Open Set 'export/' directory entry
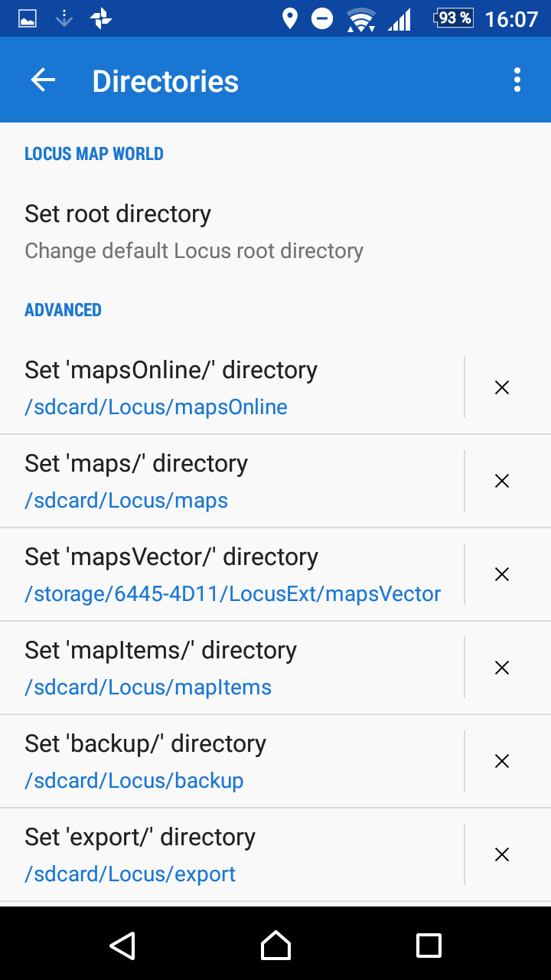The height and width of the screenshot is (980, 551). pyautogui.click(x=140, y=837)
